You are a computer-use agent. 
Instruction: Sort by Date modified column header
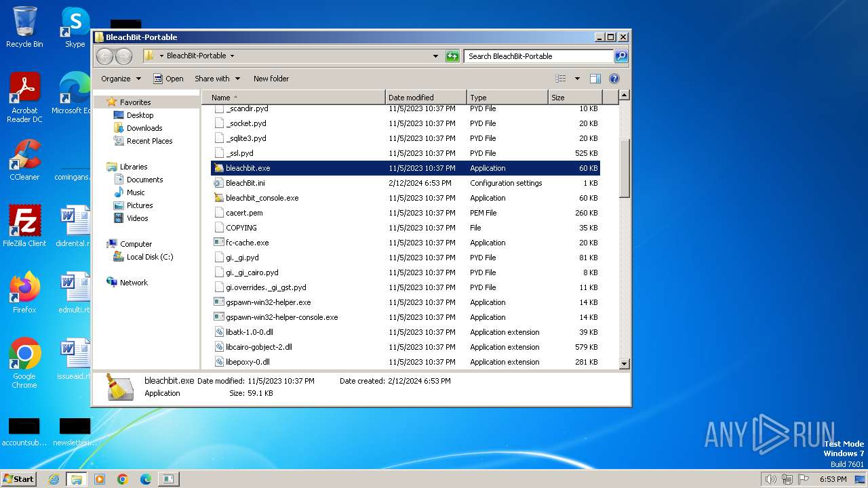point(426,98)
